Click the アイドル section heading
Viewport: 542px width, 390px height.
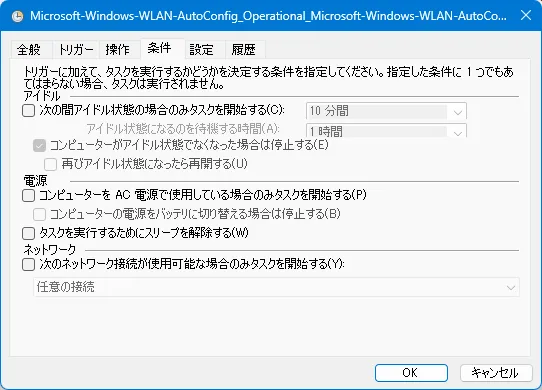point(42,96)
